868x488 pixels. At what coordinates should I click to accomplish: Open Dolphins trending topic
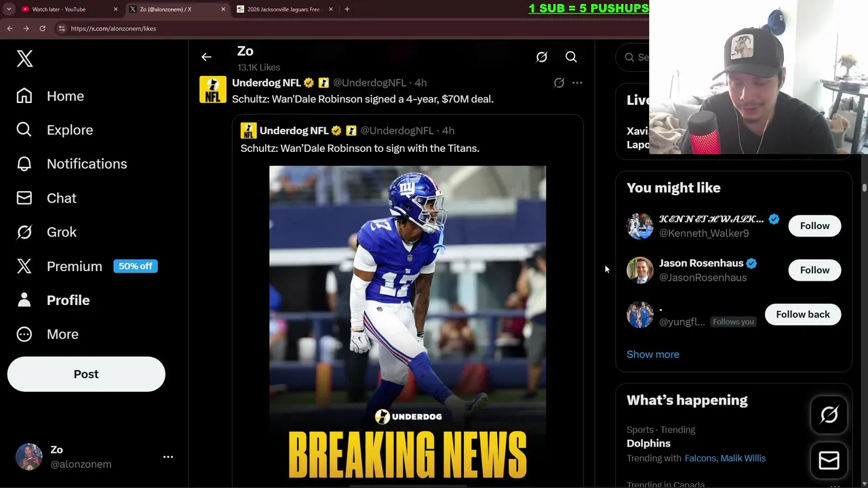[x=648, y=443]
